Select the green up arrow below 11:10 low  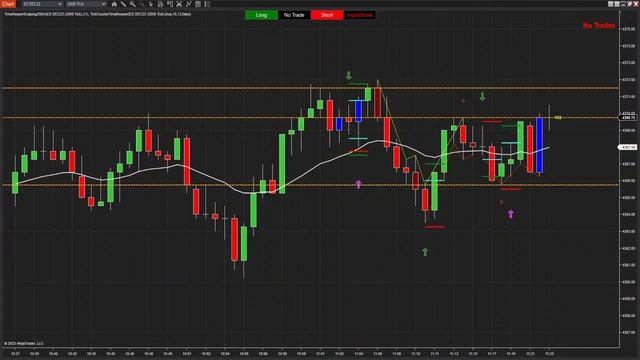pos(425,252)
